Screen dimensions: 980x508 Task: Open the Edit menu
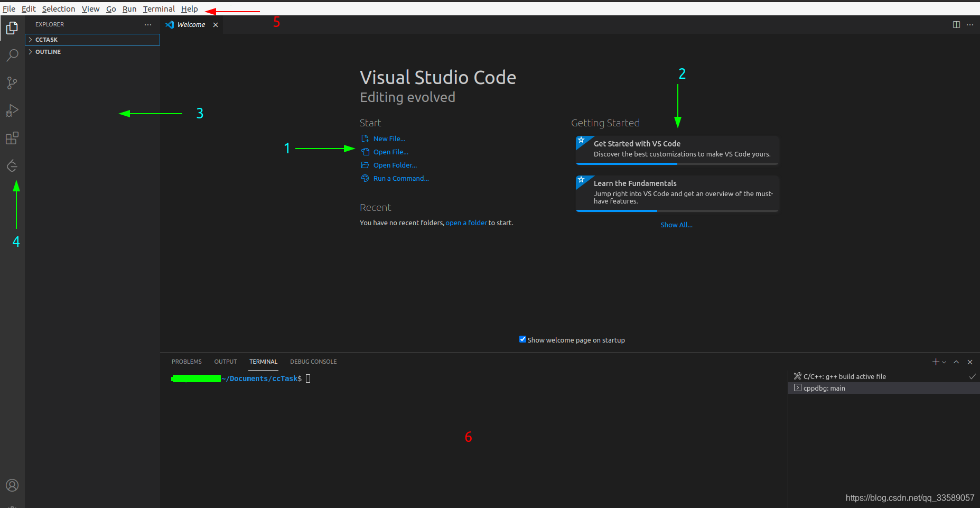[29, 9]
